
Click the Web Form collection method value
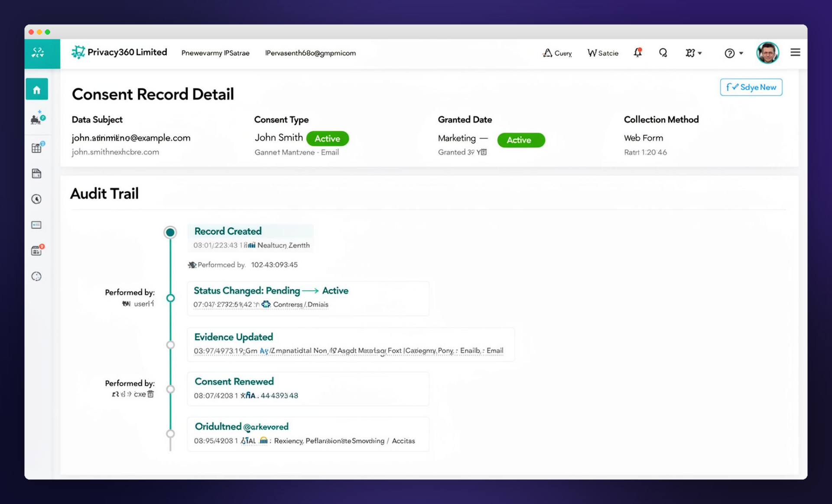click(x=643, y=138)
